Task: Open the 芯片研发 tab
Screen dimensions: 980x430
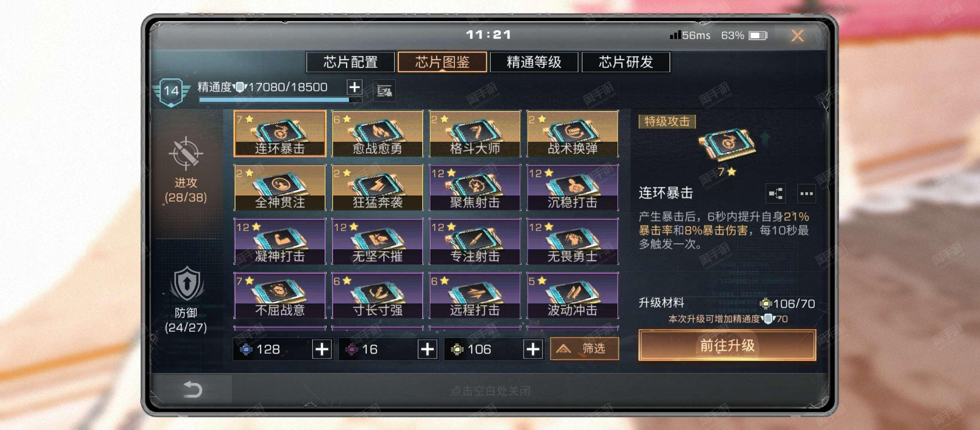Action: tap(626, 62)
